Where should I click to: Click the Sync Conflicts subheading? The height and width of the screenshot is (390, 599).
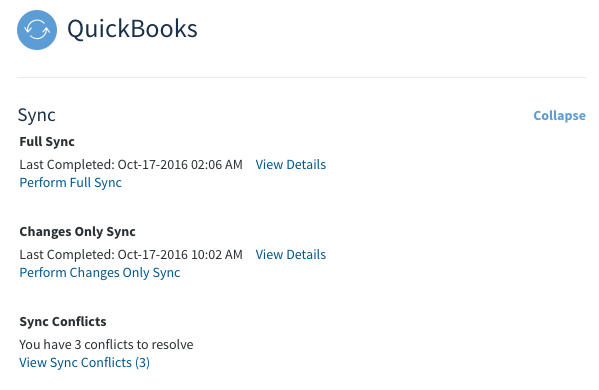pos(63,322)
